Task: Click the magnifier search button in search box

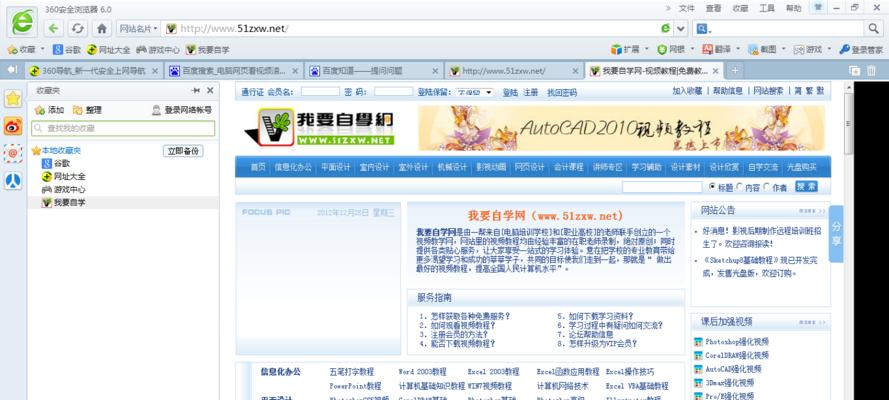Action: pos(873,28)
